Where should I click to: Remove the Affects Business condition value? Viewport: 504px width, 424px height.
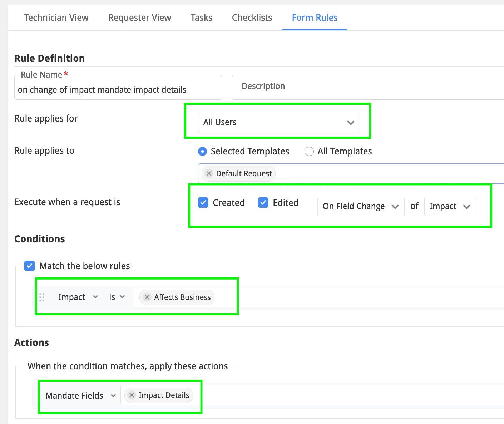click(147, 297)
